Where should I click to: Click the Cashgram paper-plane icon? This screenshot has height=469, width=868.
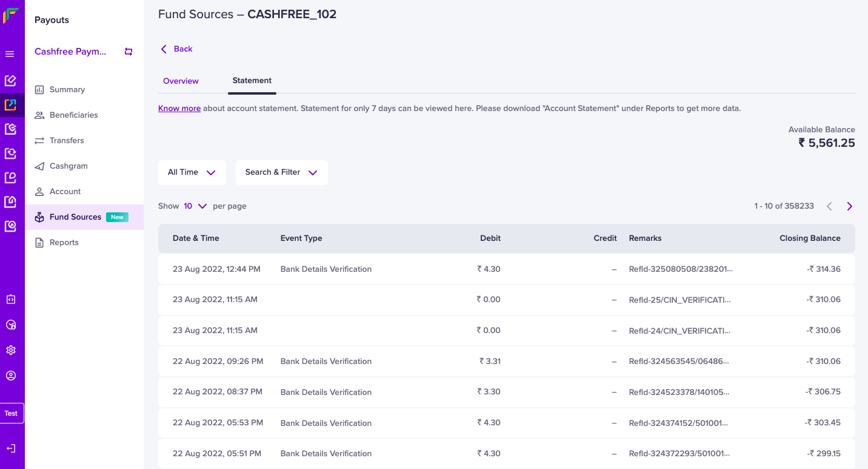(39, 166)
